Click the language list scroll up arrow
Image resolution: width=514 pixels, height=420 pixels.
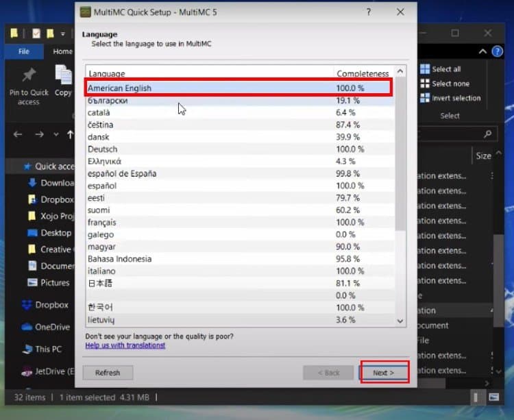tap(400, 71)
